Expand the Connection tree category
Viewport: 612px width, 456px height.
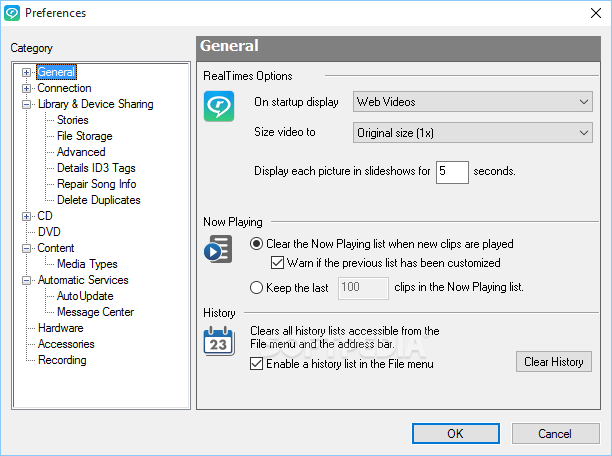(27, 88)
